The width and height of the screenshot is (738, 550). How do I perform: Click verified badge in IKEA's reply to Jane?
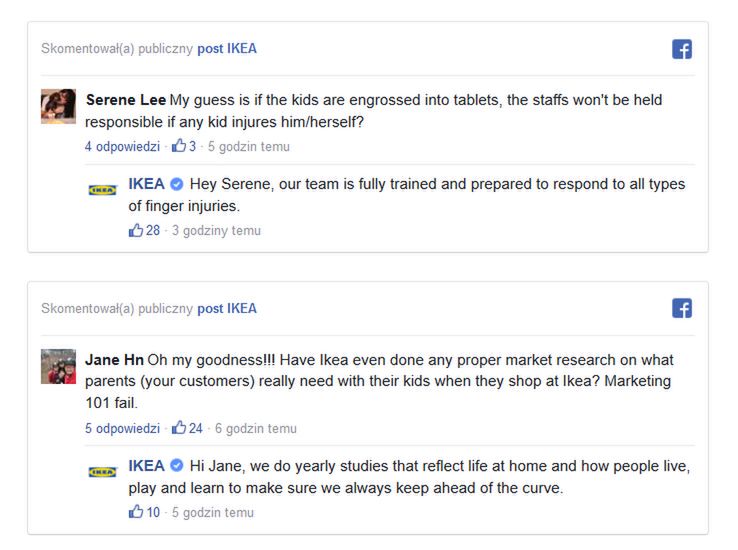pos(177,467)
